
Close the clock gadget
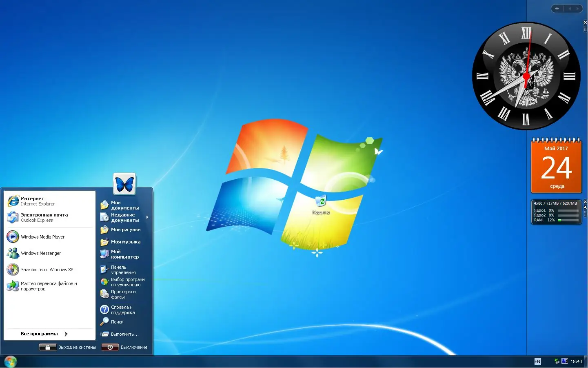click(586, 23)
